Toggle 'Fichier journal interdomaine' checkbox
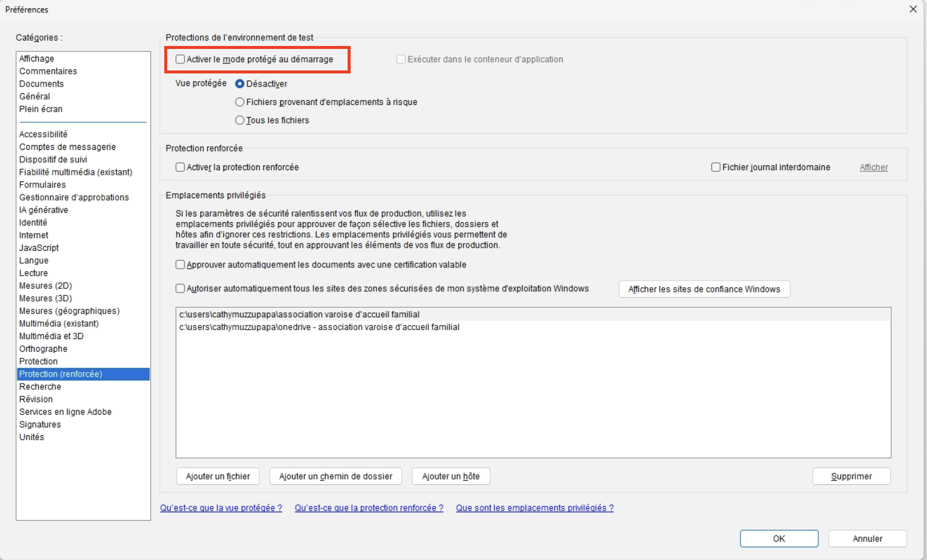The height and width of the screenshot is (560, 927). 716,167
